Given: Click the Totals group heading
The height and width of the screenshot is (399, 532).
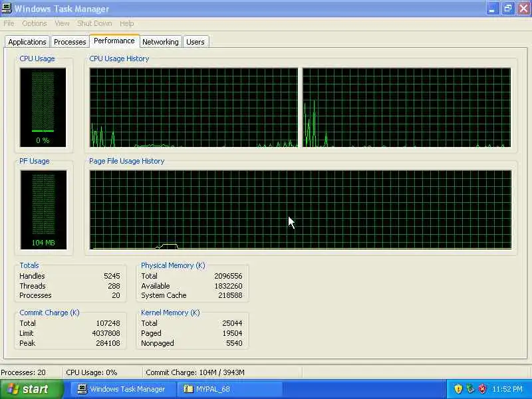Looking at the screenshot, I should 29,265.
